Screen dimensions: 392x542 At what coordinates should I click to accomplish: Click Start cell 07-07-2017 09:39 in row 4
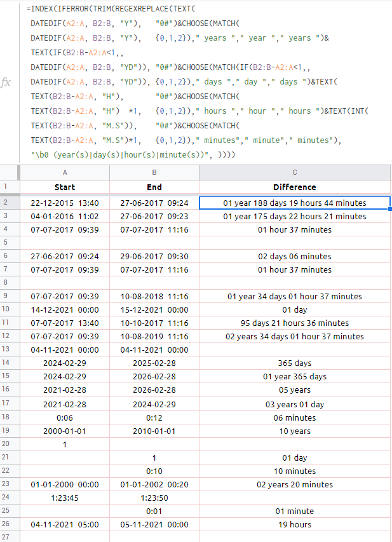tap(65, 229)
